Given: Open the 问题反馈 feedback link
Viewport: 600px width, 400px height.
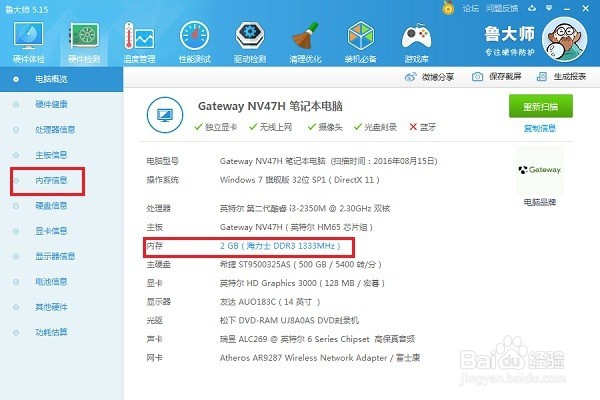Looking at the screenshot, I should [x=502, y=8].
